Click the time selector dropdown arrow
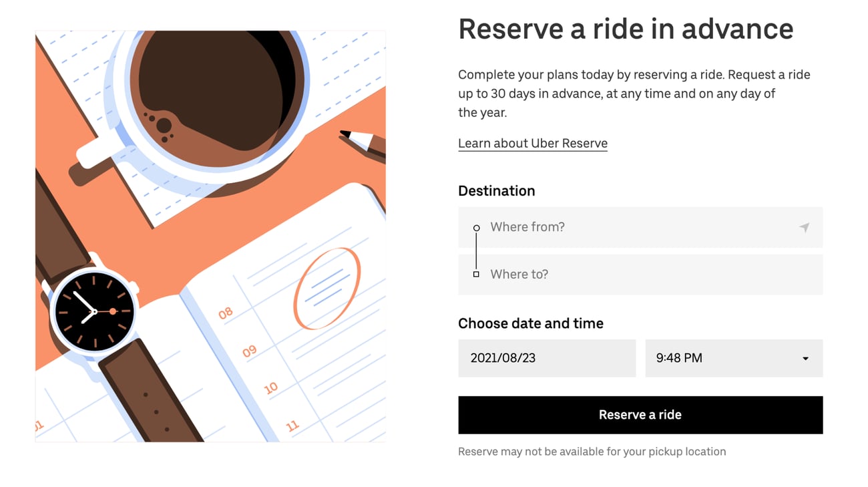868x487 pixels. point(805,359)
